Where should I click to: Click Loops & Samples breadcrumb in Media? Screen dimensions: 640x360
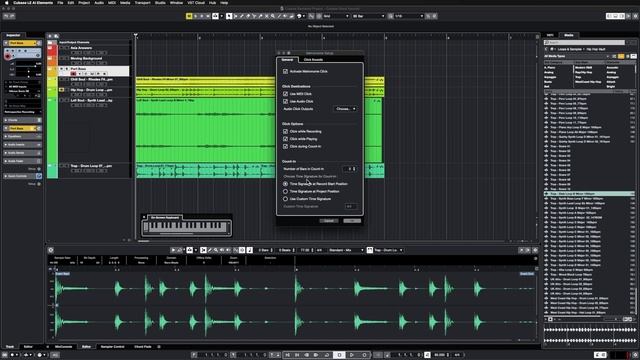tap(569, 49)
